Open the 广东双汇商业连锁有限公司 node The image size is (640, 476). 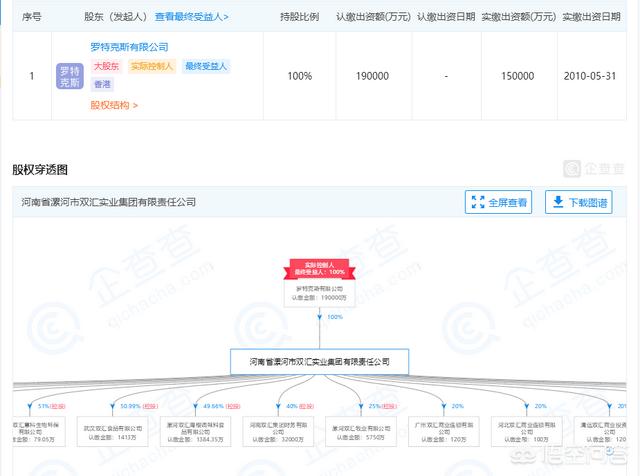[444, 432]
